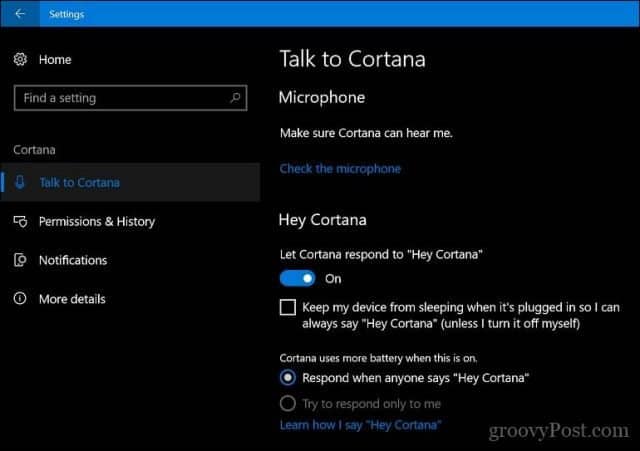640x451 pixels.
Task: Click the search magnifier icon
Action: point(235,98)
